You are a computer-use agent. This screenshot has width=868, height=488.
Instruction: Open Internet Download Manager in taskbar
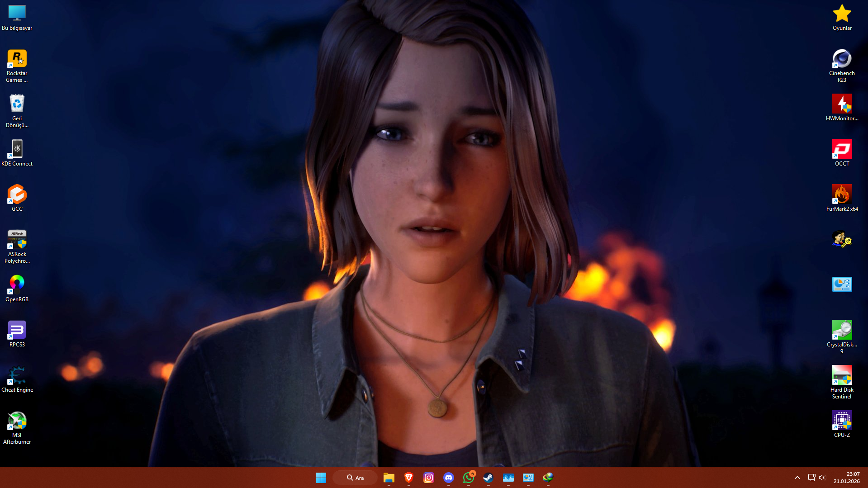(548, 478)
